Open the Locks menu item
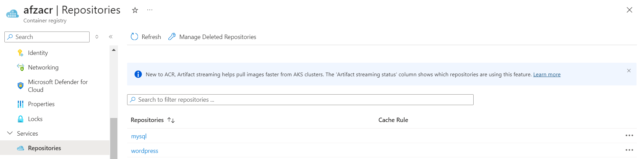 35,119
